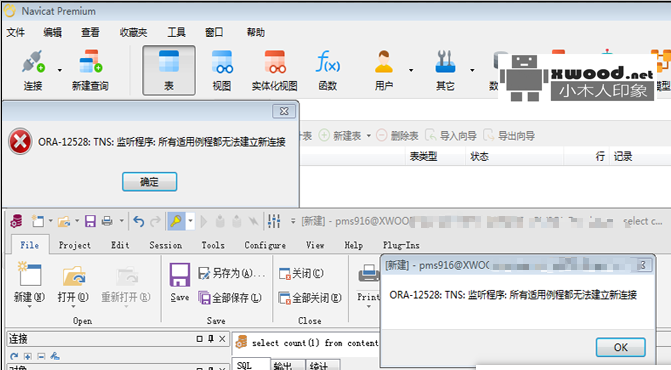Screen dimensions: 671x370
Task: Select the Session ribbon tab
Action: (166, 245)
